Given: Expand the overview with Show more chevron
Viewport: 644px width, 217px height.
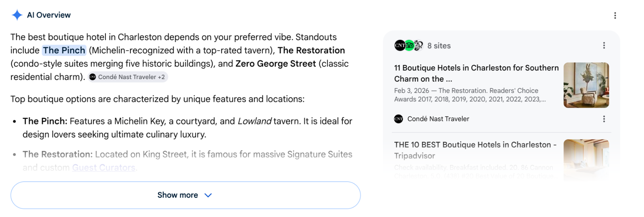Looking at the screenshot, I should 208,195.
